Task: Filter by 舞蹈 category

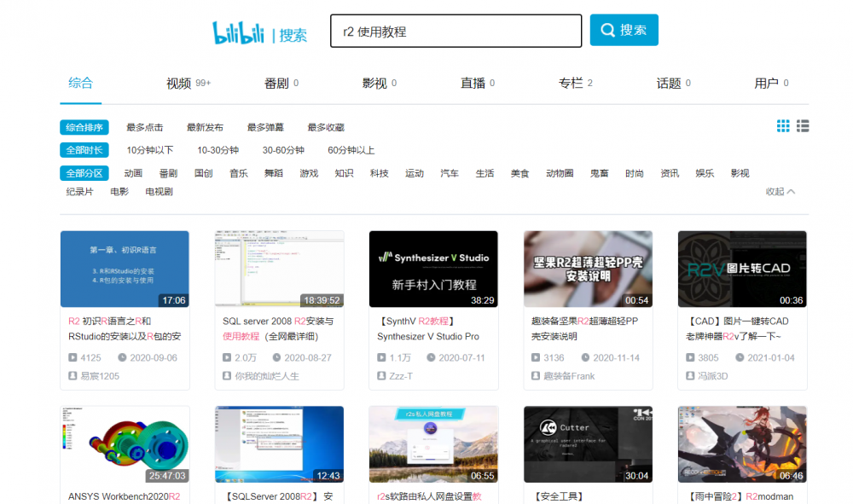Action: tap(274, 173)
